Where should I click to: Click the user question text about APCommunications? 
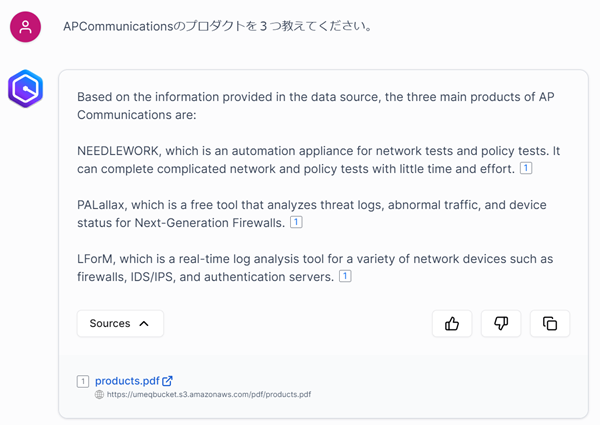[x=218, y=27]
